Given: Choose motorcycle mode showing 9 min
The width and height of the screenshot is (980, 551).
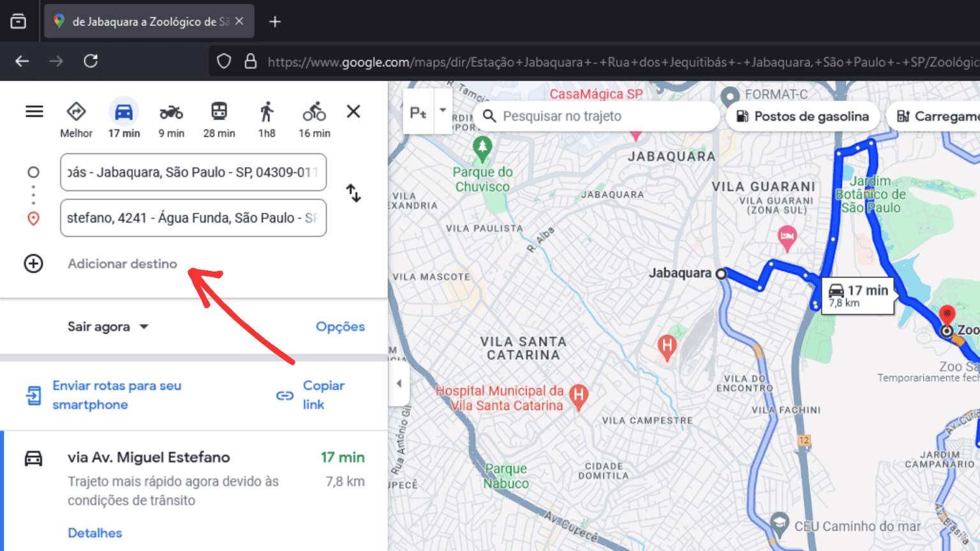Looking at the screenshot, I should 172,119.
